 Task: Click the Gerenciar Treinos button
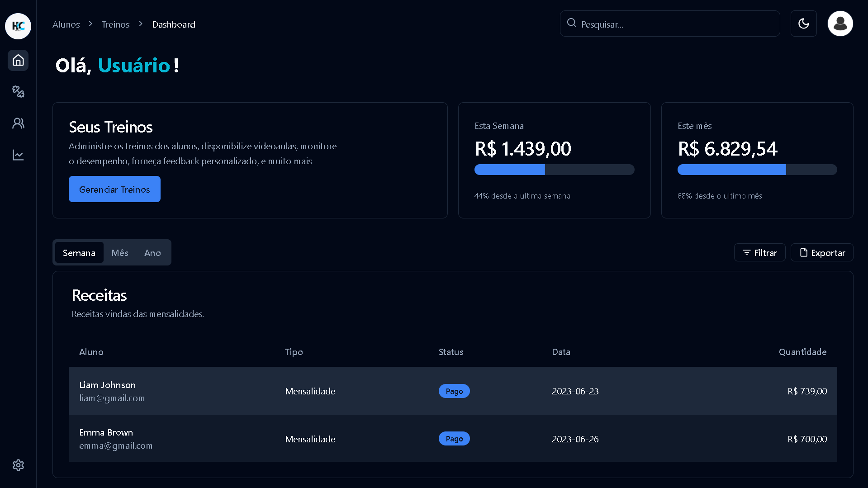point(114,190)
